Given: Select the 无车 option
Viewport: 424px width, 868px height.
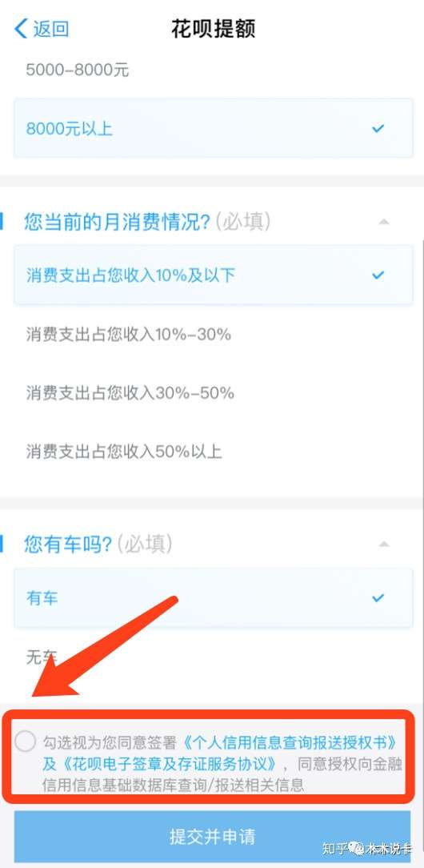Looking at the screenshot, I should [213, 657].
